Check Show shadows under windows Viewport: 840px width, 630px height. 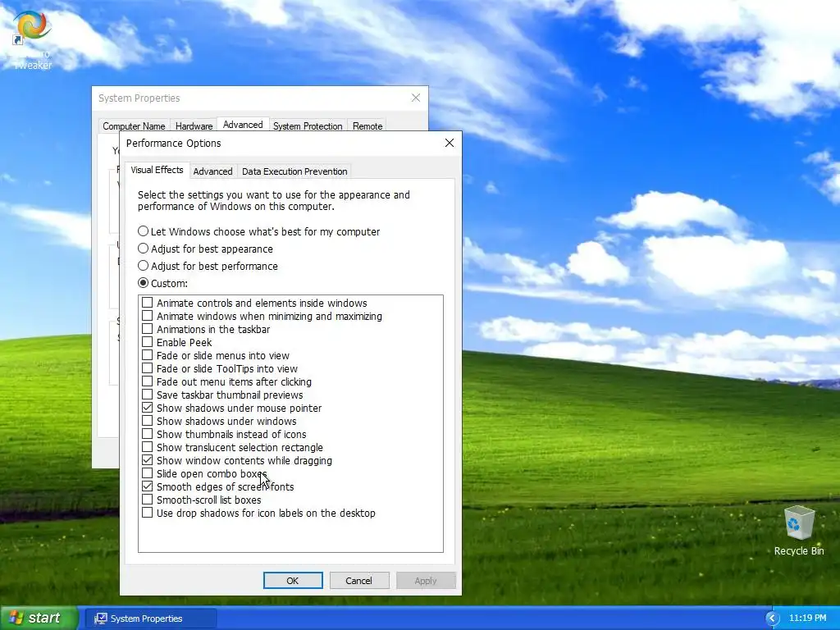click(x=148, y=421)
